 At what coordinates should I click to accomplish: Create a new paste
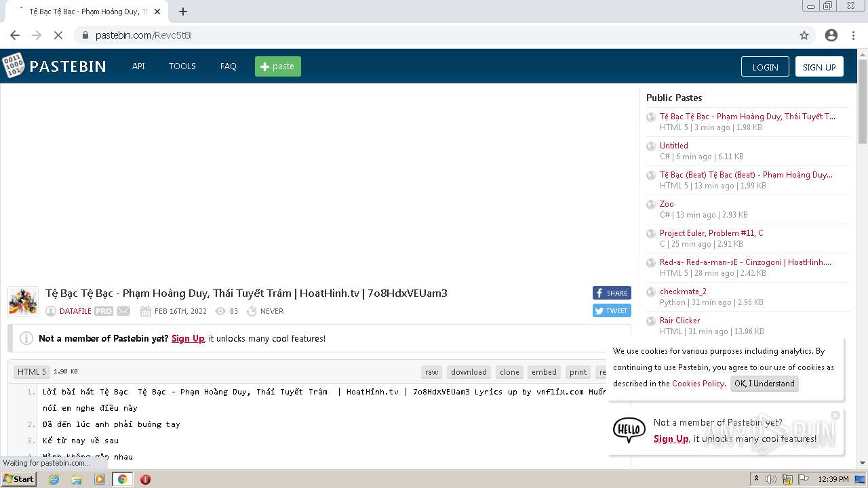pos(278,66)
